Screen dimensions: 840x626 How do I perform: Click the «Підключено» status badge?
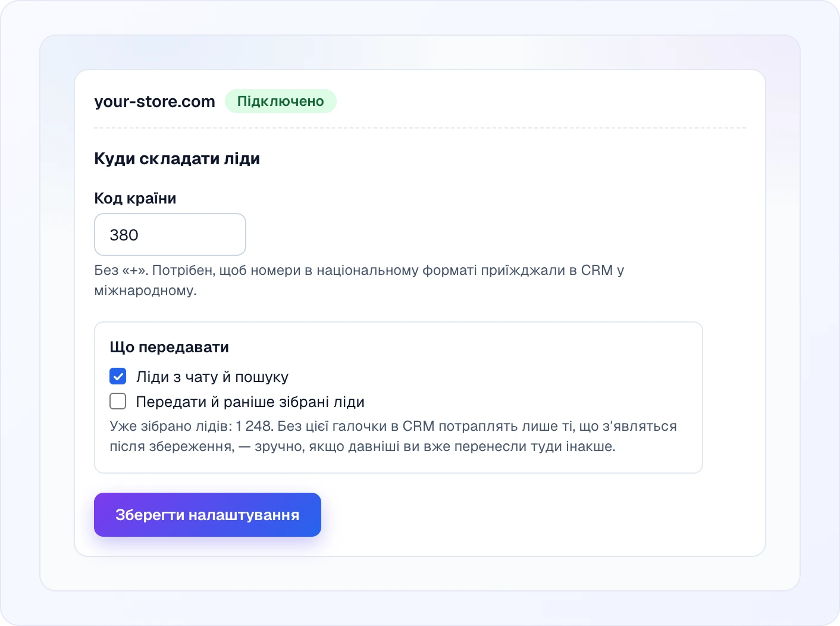[x=281, y=101]
